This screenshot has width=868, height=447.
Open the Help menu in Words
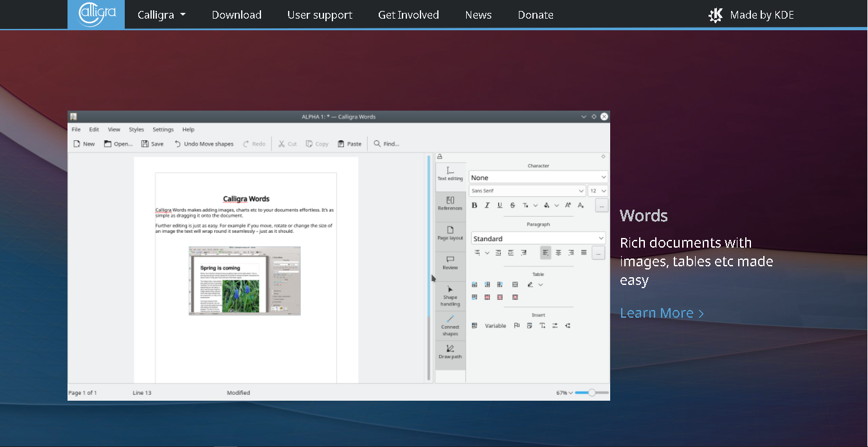[188, 129]
